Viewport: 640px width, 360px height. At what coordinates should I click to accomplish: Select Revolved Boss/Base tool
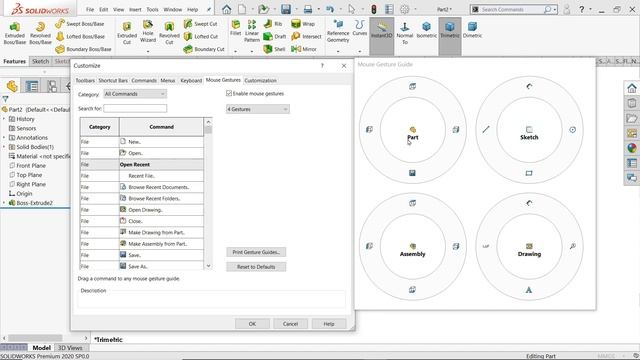(40, 33)
